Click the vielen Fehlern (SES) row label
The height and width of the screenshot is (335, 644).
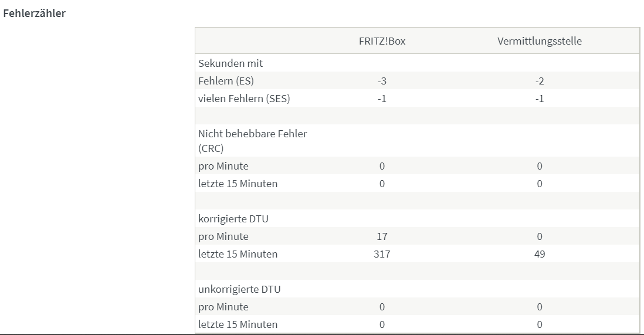[x=244, y=99]
